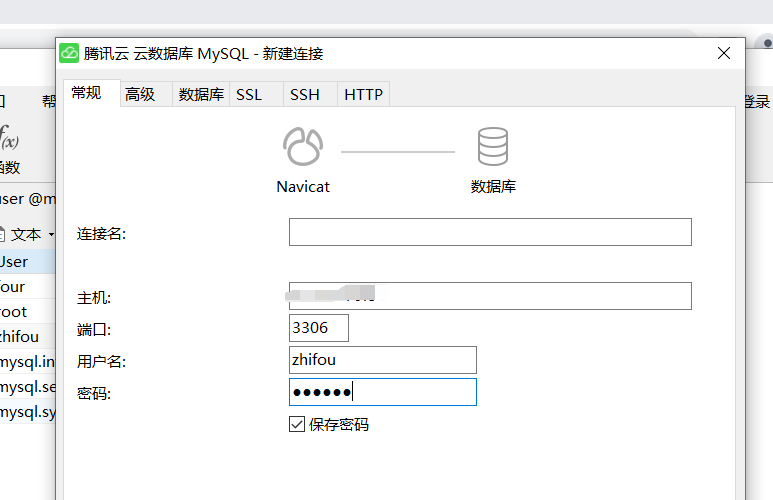Toggle the 保存密码 checkbox
The width and height of the screenshot is (773, 500).
(x=297, y=424)
